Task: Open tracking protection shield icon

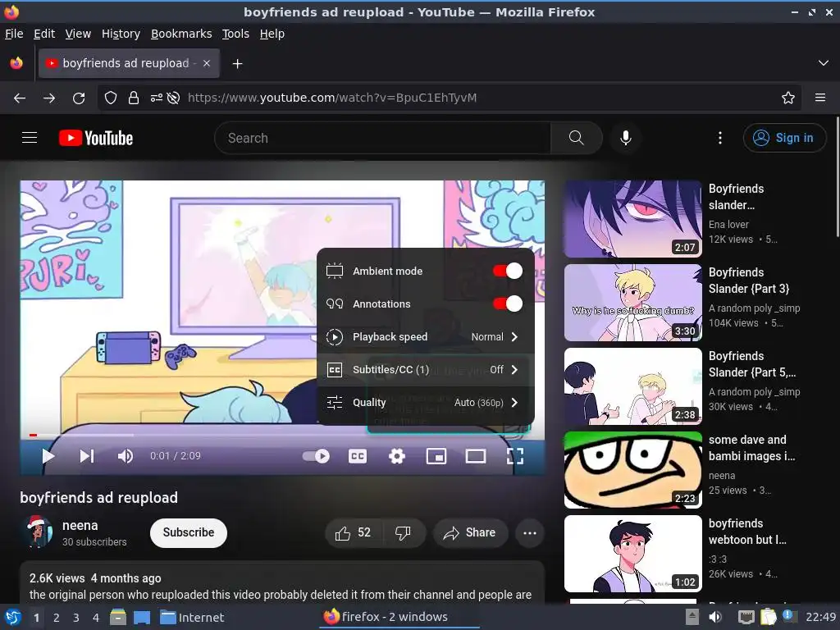Action: point(111,98)
